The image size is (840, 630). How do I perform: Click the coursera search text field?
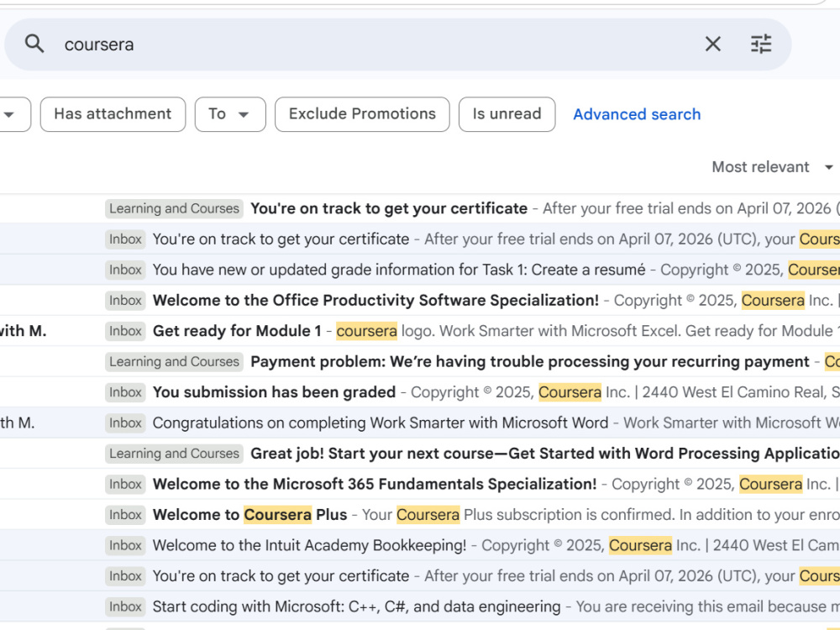pyautogui.click(x=375, y=45)
